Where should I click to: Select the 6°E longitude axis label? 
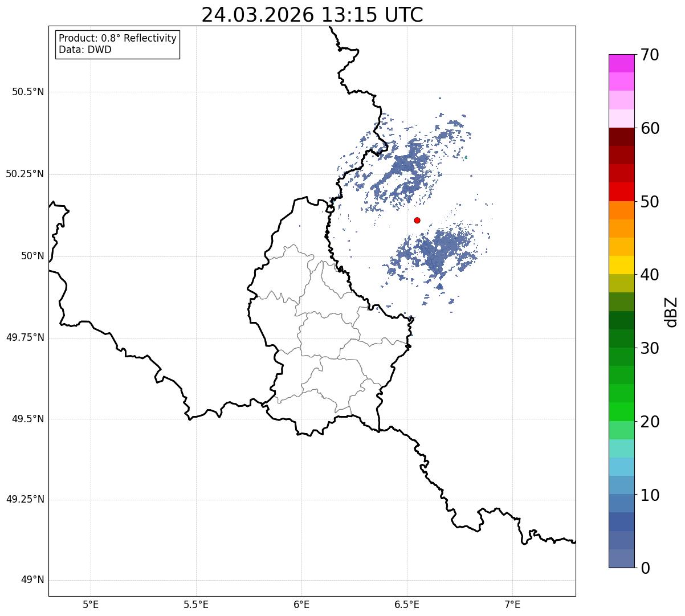click(301, 604)
